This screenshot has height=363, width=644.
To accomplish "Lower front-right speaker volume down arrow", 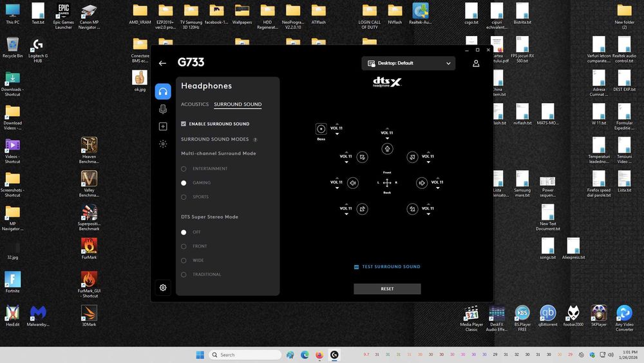I will (x=428, y=162).
